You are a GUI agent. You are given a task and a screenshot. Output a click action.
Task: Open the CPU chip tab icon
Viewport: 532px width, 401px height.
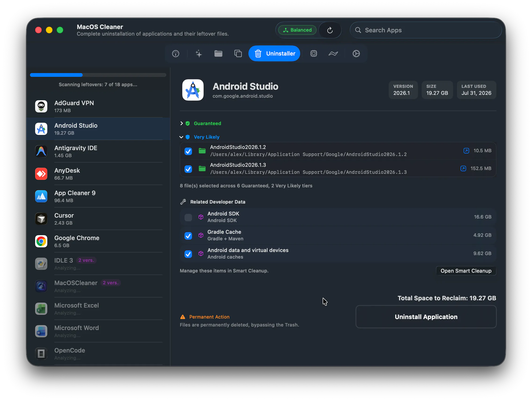pos(314,53)
